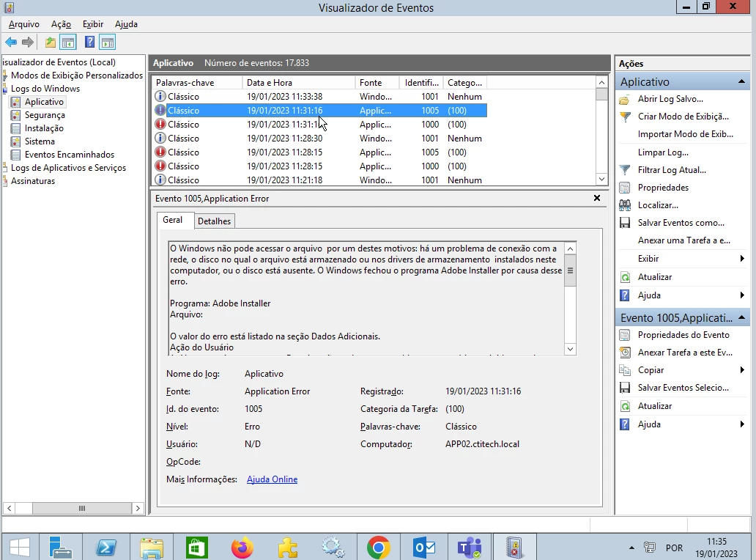Image resolution: width=756 pixels, height=560 pixels.
Task: Open Server Manager taskbar icon
Action: tap(60, 548)
